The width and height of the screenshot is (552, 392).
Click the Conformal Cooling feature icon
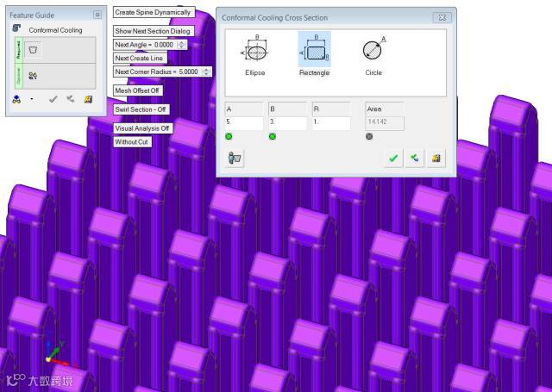(16, 28)
